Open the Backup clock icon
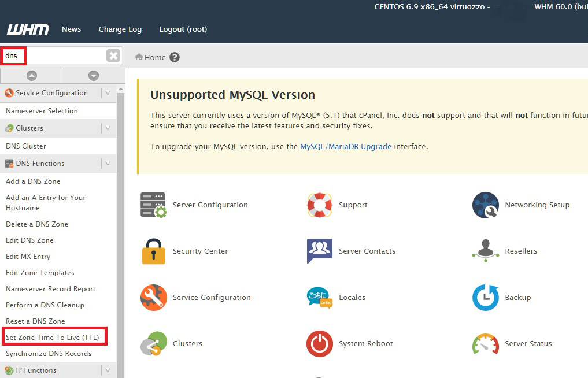Image resolution: width=588 pixels, height=378 pixels. (485, 298)
